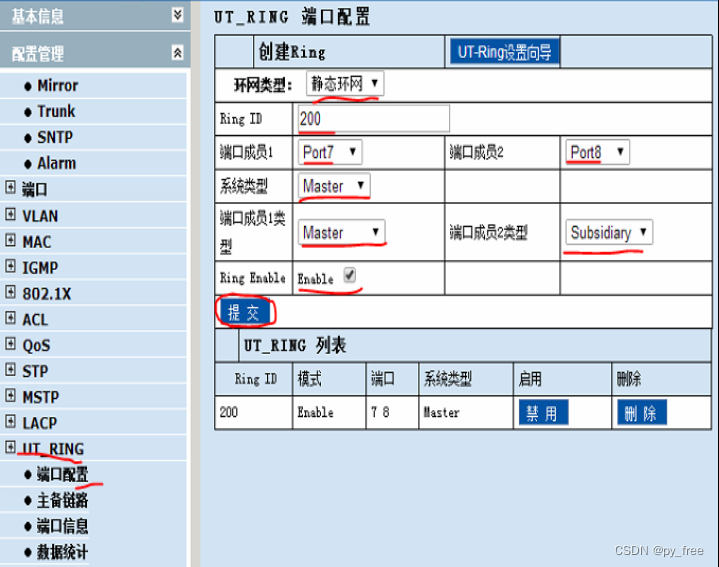Focus the Ring ID input field
This screenshot has width=719, height=567.
click(x=373, y=119)
